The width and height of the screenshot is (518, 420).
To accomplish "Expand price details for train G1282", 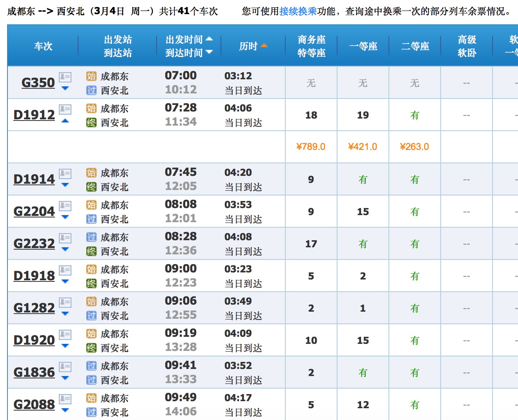I will click(x=65, y=314).
